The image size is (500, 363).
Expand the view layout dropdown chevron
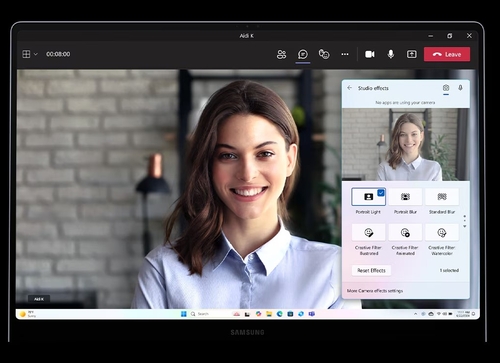[36, 54]
